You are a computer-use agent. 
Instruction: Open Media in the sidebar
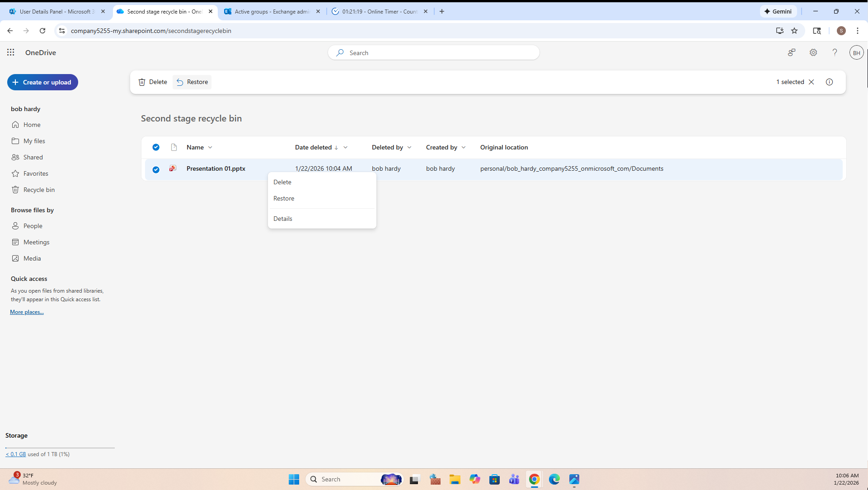(x=32, y=258)
